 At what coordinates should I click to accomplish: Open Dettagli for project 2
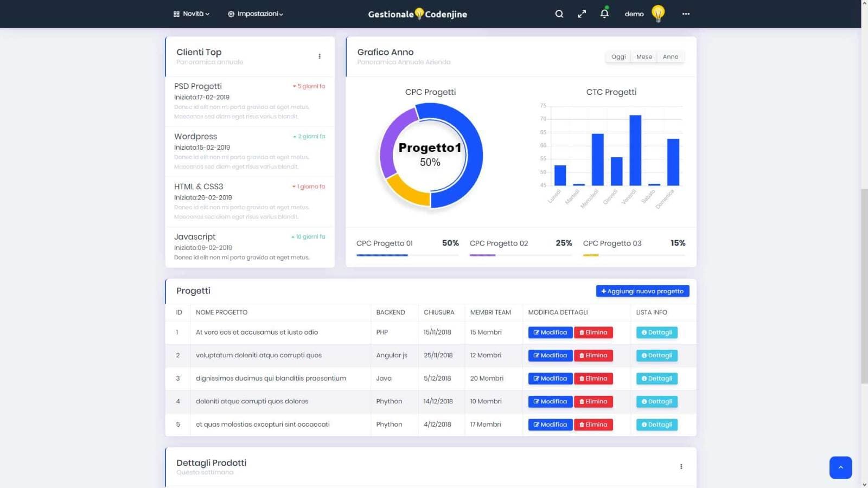click(656, 356)
